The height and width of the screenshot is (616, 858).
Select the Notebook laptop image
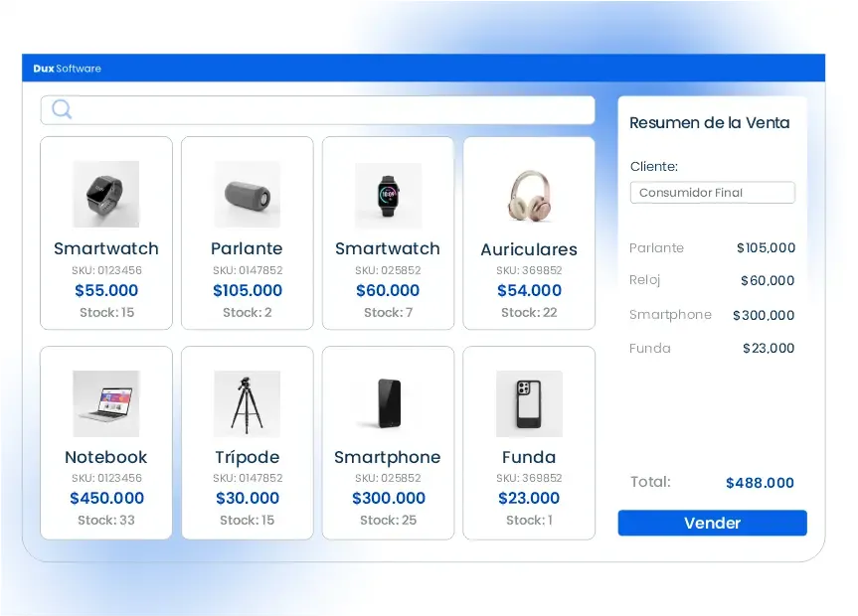[x=106, y=403]
